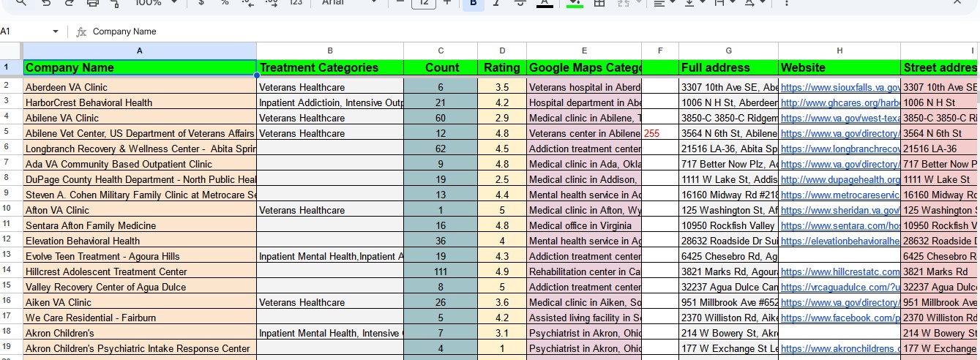Select the We Care Residential - Fairburn cell
The height and width of the screenshot is (360, 980).
tap(140, 318)
